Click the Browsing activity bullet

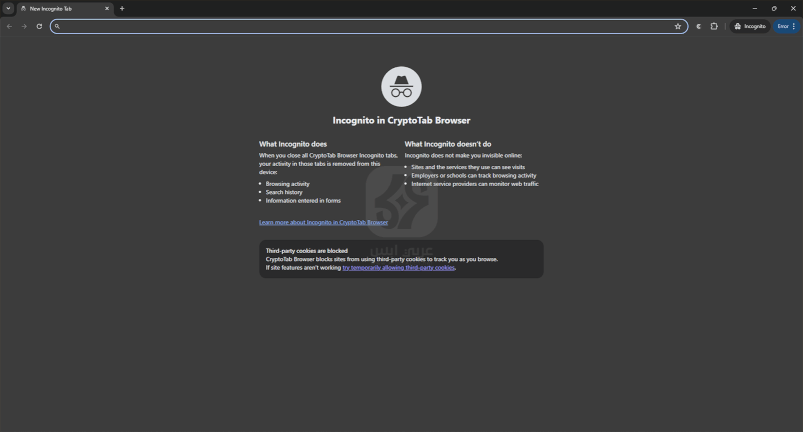pyautogui.click(x=288, y=184)
